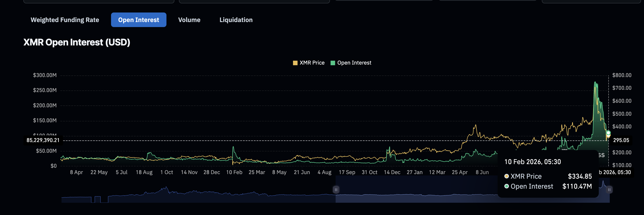Click the first filter box above the tabs
644x215 pixels.
[99, 2]
